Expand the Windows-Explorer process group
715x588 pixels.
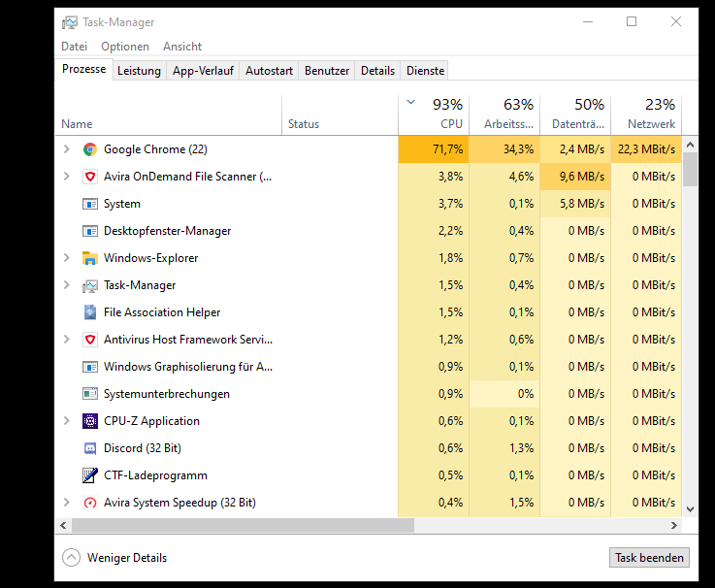[66, 258]
